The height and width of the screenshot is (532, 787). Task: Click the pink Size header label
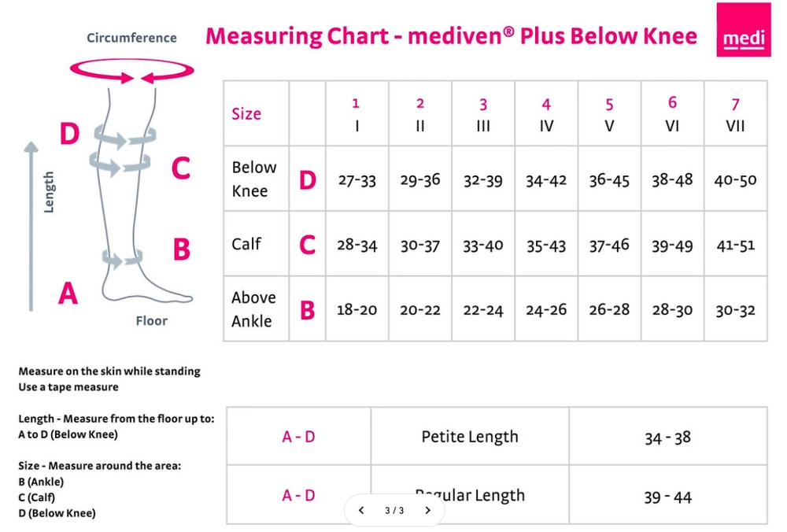point(246,114)
